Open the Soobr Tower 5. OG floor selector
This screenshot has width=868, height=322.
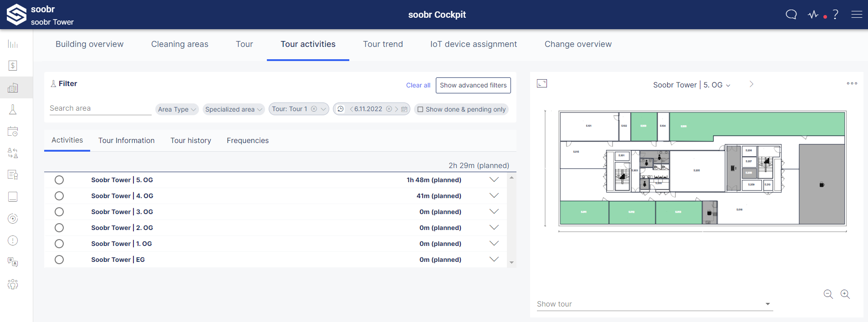692,85
